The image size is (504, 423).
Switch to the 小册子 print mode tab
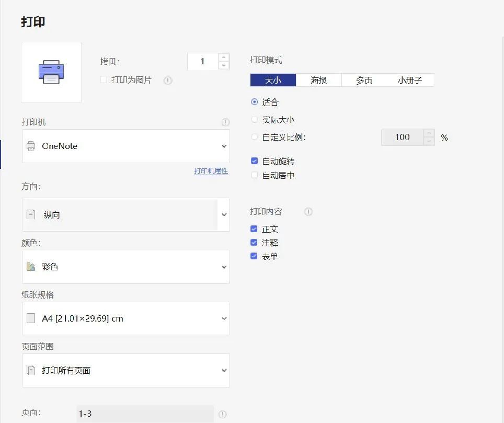click(x=410, y=80)
